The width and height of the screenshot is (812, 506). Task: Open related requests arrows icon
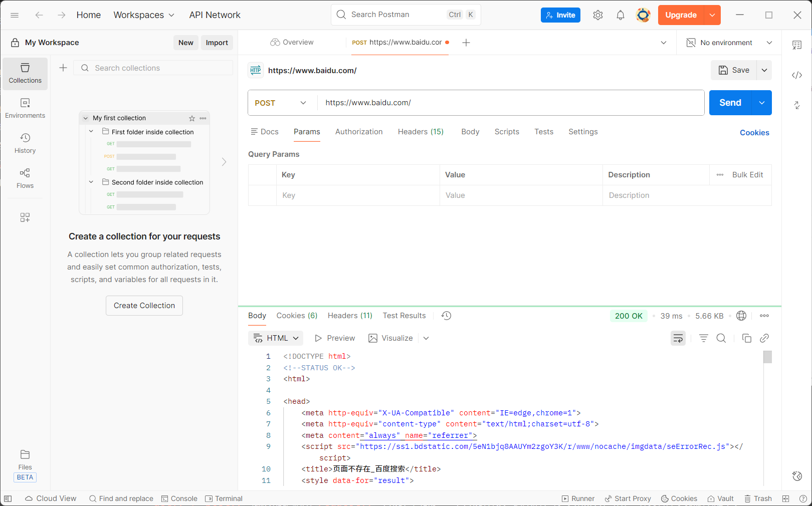tap(797, 105)
